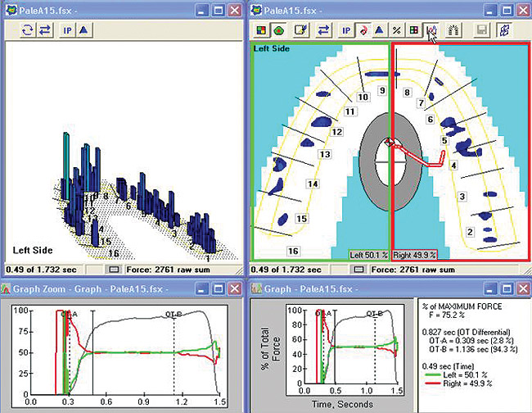This screenshot has width=532, height=413.
Task: Toggle the red center-of-force trajectory icon
Action: pos(363,31)
